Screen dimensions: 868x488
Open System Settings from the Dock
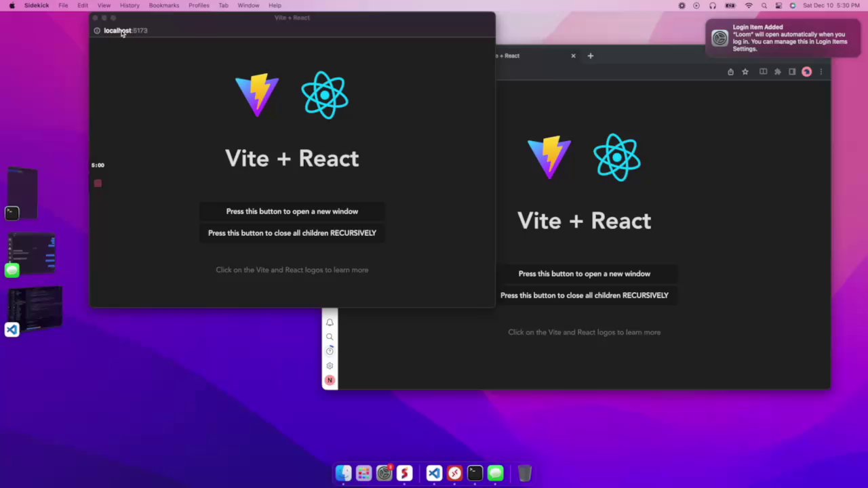pos(384,472)
